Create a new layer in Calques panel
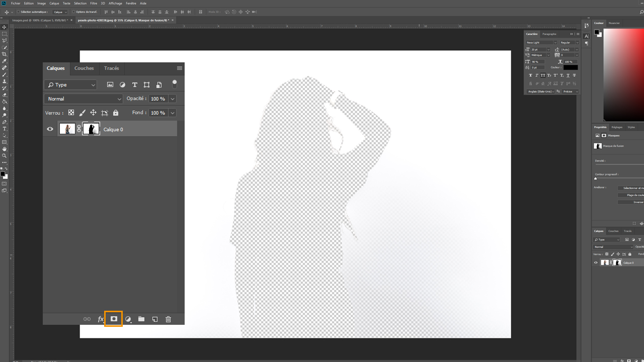This screenshot has height=362, width=644. [155, 319]
